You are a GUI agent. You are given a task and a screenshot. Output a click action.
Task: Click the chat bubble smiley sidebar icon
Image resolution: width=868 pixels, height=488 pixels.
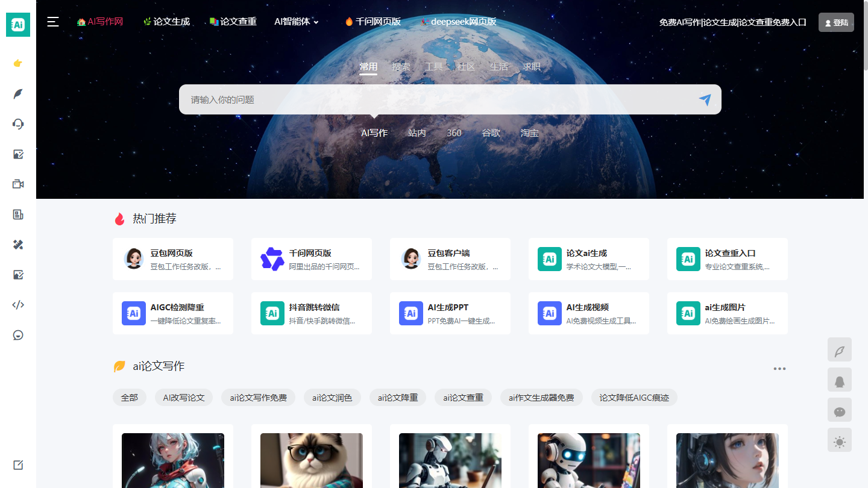18,335
